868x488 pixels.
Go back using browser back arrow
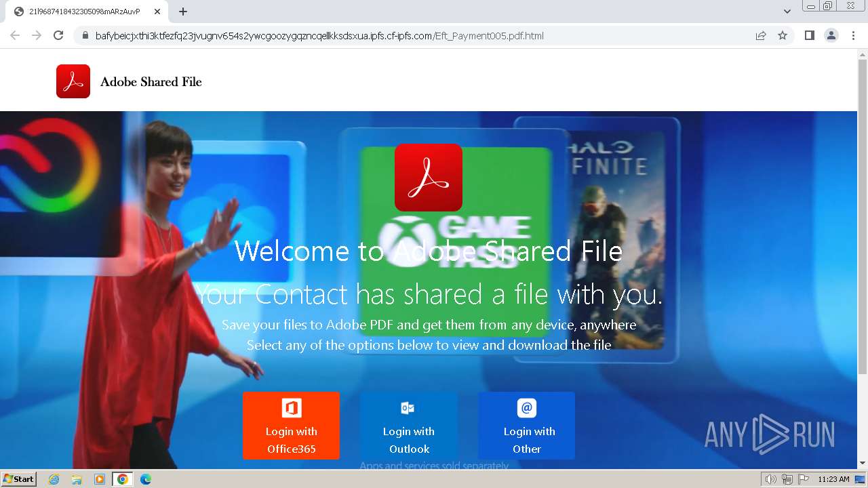tap(15, 36)
